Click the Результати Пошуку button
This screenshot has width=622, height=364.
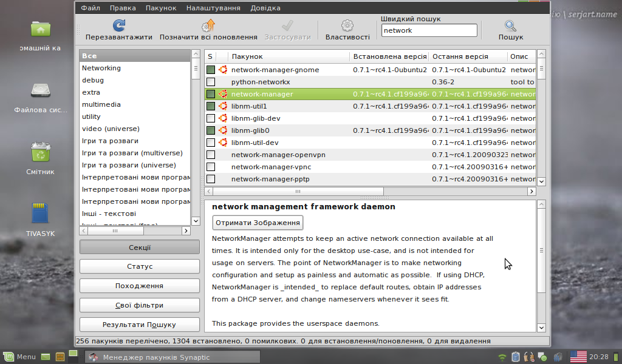[140, 325]
